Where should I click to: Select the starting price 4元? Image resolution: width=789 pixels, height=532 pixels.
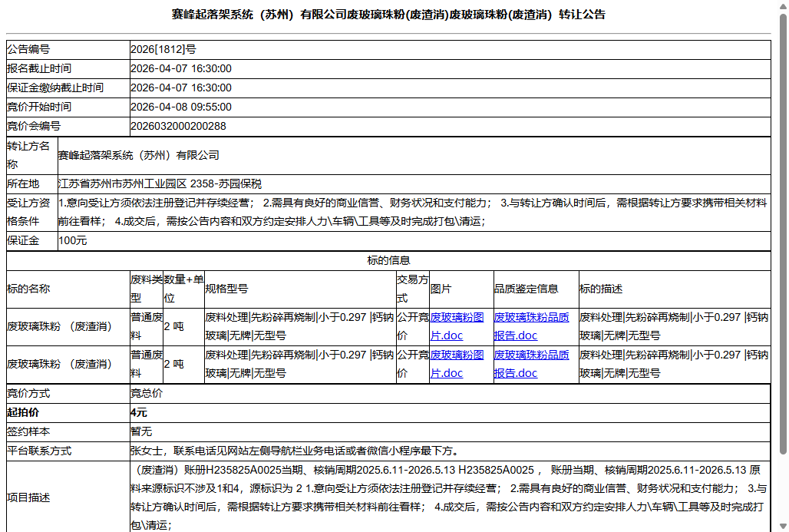point(139,412)
